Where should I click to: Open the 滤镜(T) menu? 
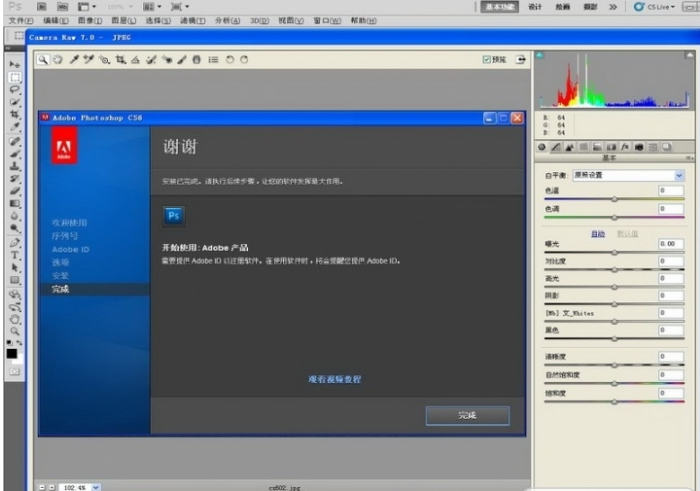point(192,21)
